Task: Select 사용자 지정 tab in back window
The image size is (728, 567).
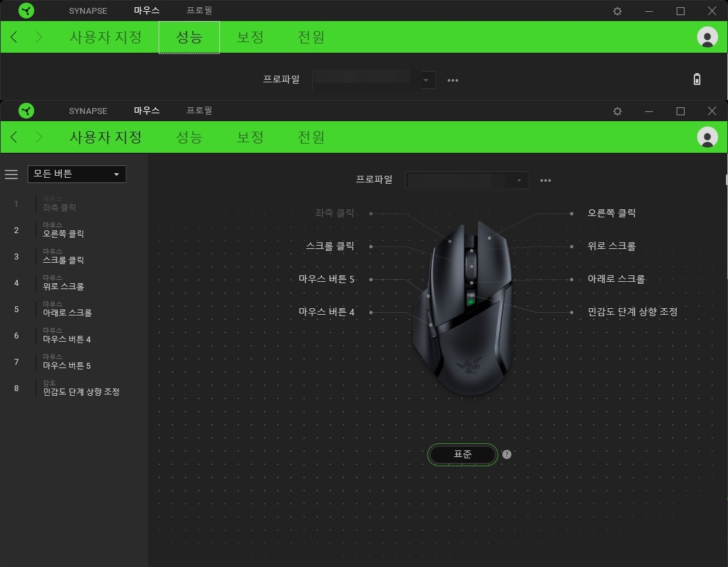Action: pos(105,37)
